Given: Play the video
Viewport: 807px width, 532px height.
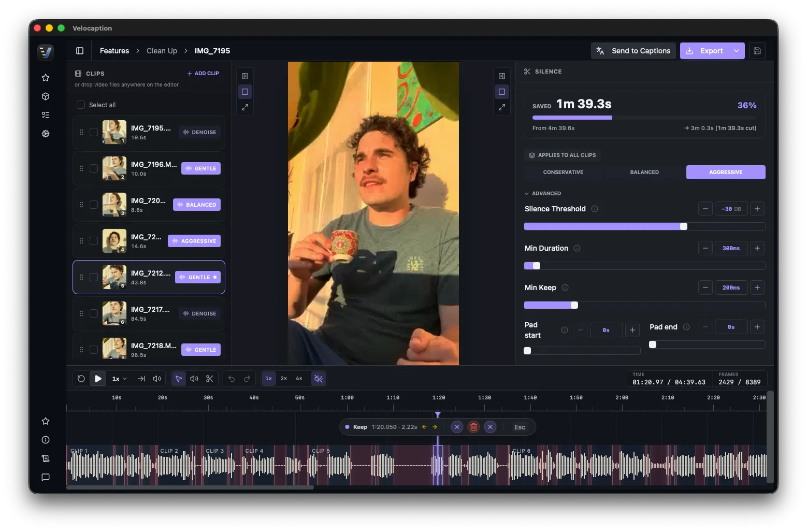Looking at the screenshot, I should click(98, 379).
